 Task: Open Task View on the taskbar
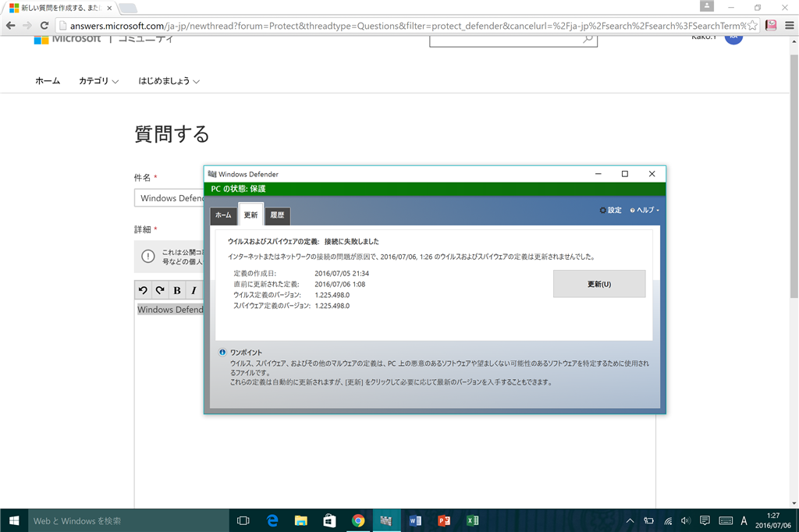click(x=243, y=520)
